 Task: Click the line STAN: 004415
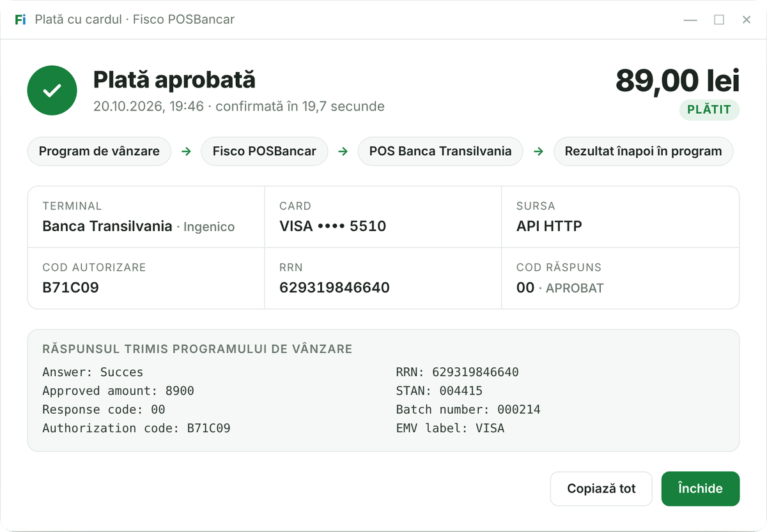point(439,391)
